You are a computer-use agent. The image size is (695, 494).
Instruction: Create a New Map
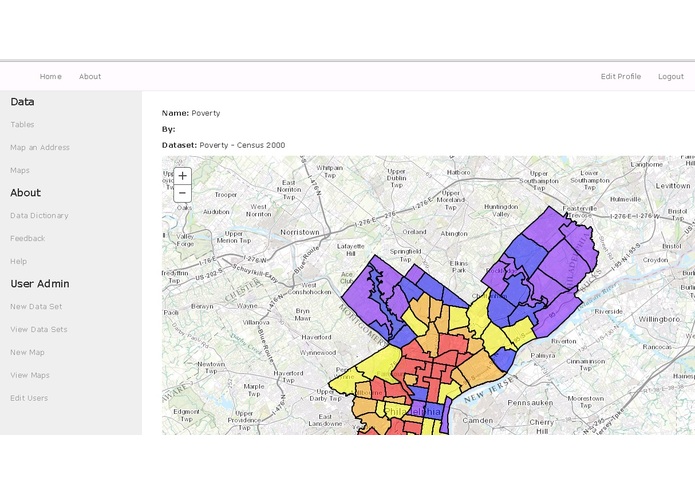[27, 353]
